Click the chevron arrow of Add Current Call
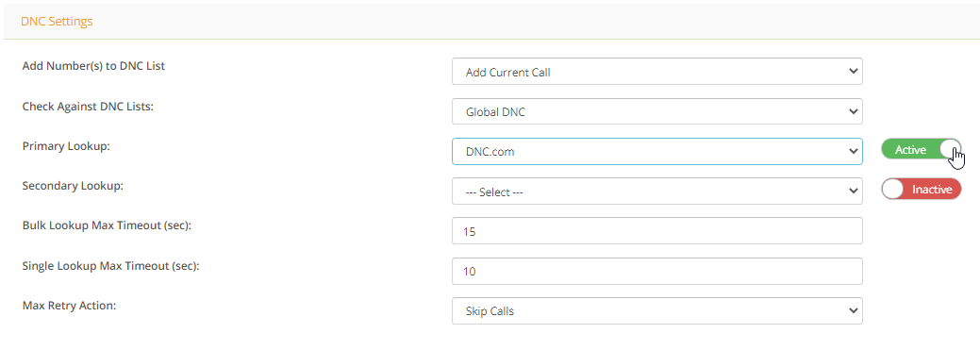The height and width of the screenshot is (350, 980). pos(853,72)
